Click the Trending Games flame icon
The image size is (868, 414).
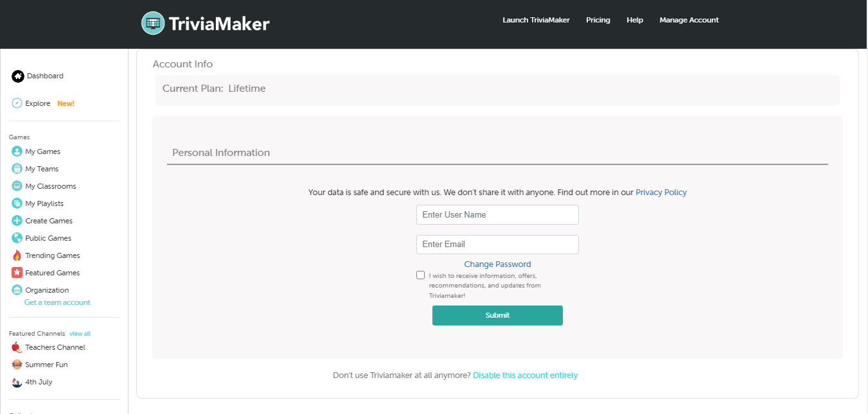[17, 255]
